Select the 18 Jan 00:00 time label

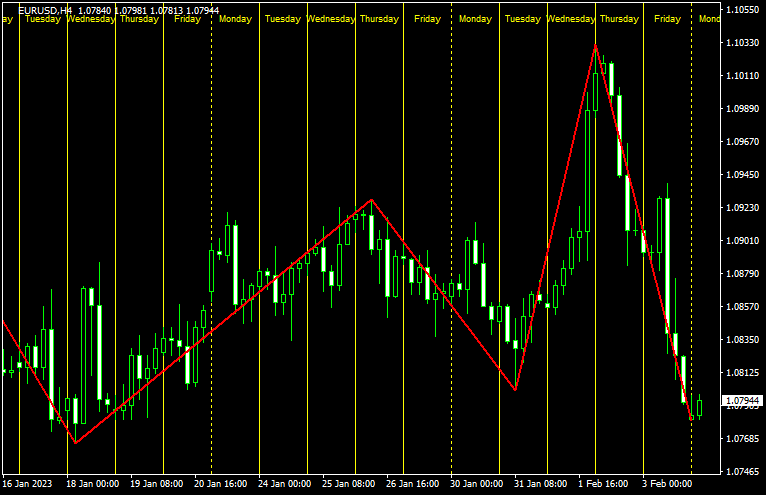pos(92,483)
